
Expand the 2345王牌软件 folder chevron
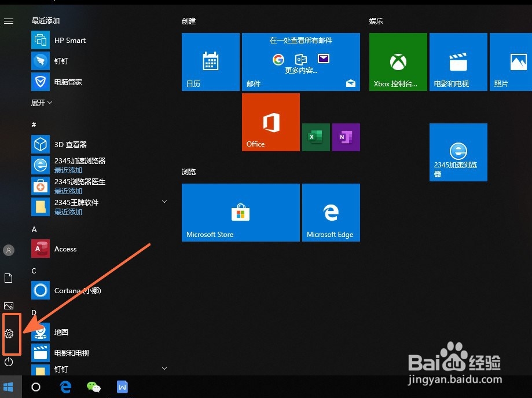tap(164, 202)
